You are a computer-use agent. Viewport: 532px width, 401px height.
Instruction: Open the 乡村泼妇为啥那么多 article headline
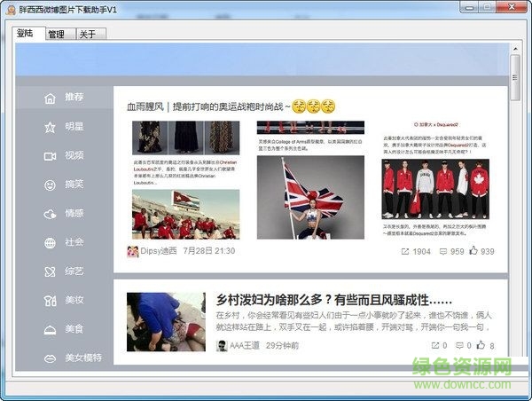(334, 300)
